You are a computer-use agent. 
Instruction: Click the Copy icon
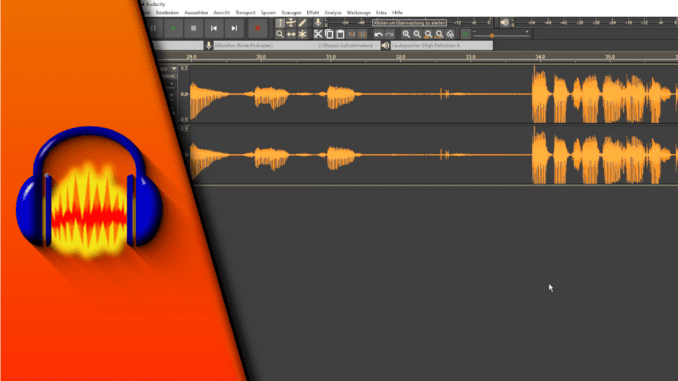coord(329,34)
